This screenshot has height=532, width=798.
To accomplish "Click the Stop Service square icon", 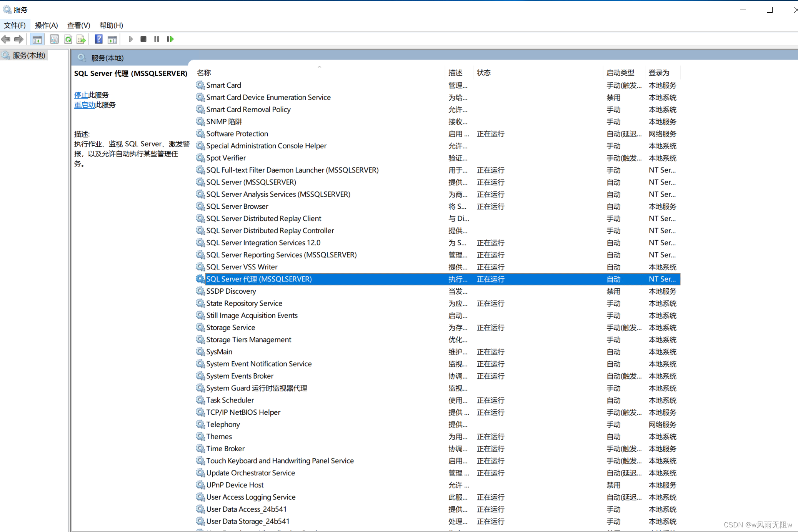I will tap(143, 39).
